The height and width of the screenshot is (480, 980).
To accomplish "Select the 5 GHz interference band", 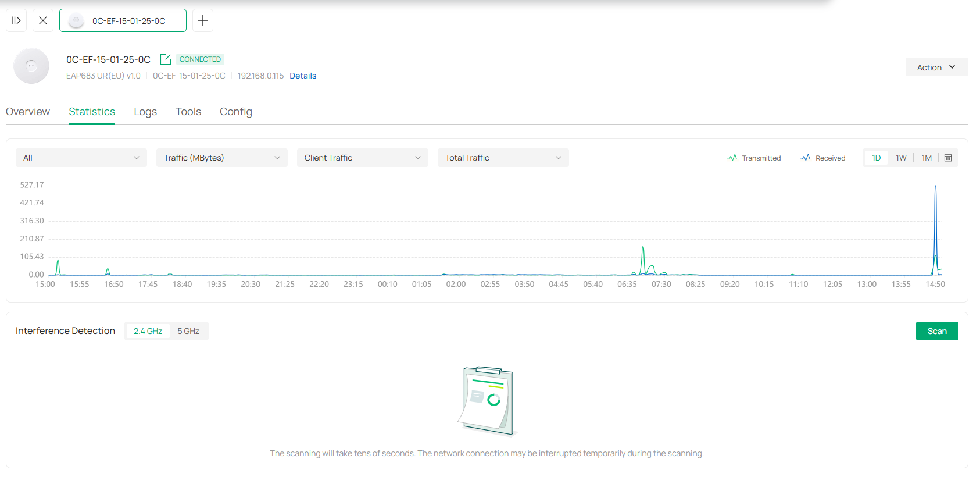I will point(188,331).
